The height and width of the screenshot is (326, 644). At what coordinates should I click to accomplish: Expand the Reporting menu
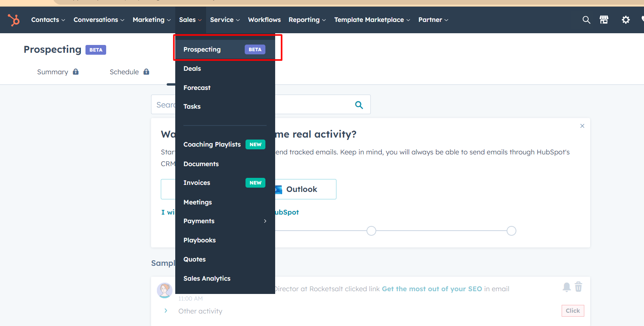click(x=307, y=20)
